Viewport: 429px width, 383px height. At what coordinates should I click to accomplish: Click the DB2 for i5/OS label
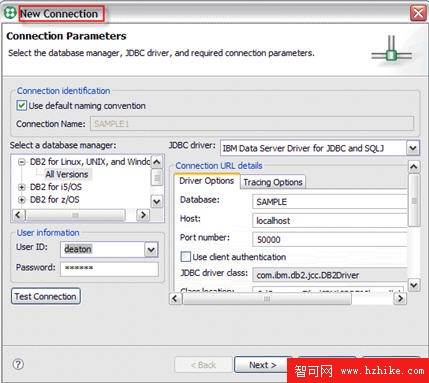pos(56,187)
